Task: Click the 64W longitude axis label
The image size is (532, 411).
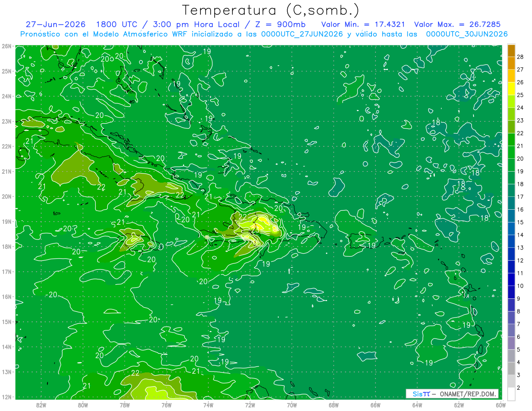Action: point(417,404)
